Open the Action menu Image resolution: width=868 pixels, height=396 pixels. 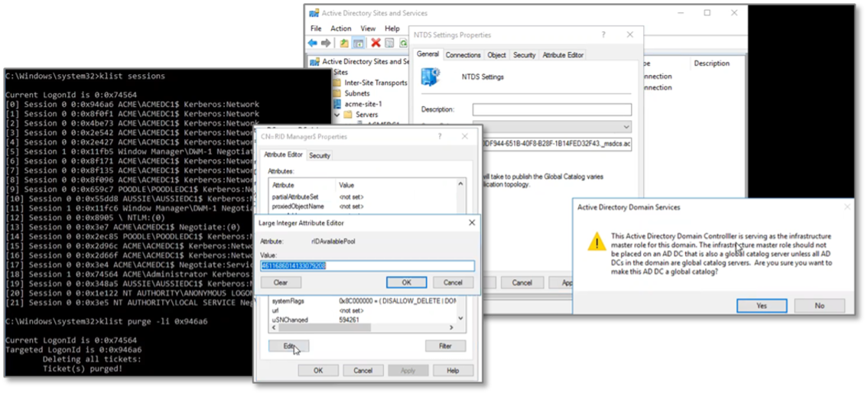pos(340,28)
